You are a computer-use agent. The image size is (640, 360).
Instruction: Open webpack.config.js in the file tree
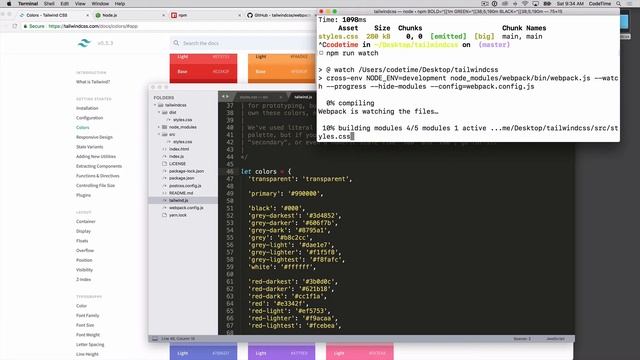186,208
